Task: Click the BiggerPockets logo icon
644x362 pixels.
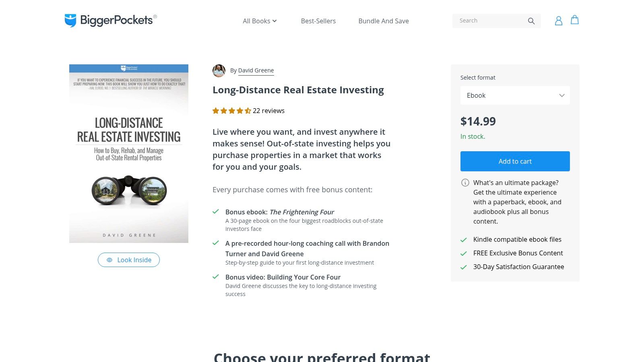Action: coord(70,20)
